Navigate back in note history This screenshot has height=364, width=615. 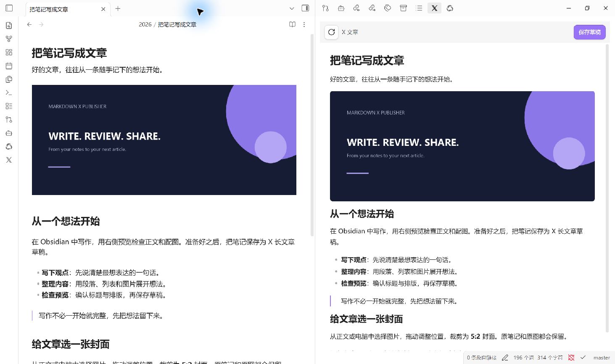coord(29,24)
